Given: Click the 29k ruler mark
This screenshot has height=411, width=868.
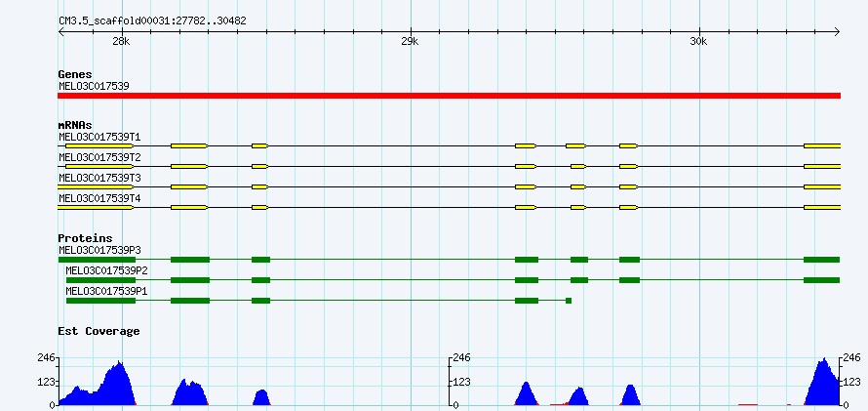Looking at the screenshot, I should (410, 41).
